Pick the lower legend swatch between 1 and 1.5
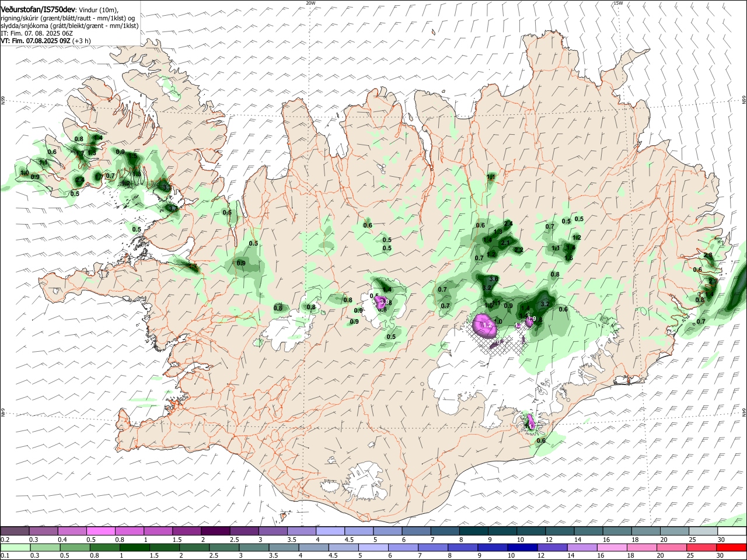 coord(134,547)
